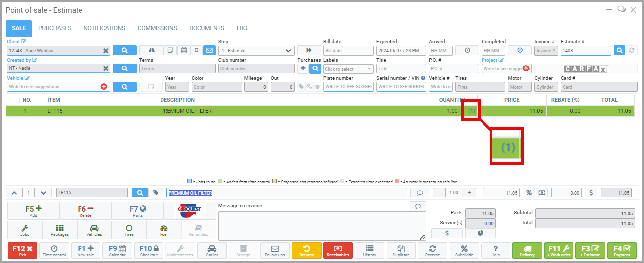The height and width of the screenshot is (263, 644).
Task: Open the Car lot button
Action: (x=212, y=250)
